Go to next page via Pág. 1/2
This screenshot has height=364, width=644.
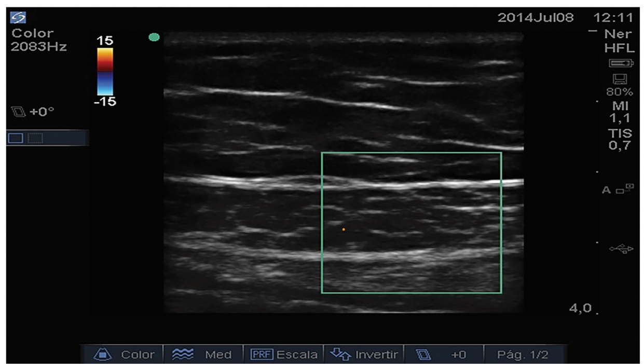(x=523, y=355)
